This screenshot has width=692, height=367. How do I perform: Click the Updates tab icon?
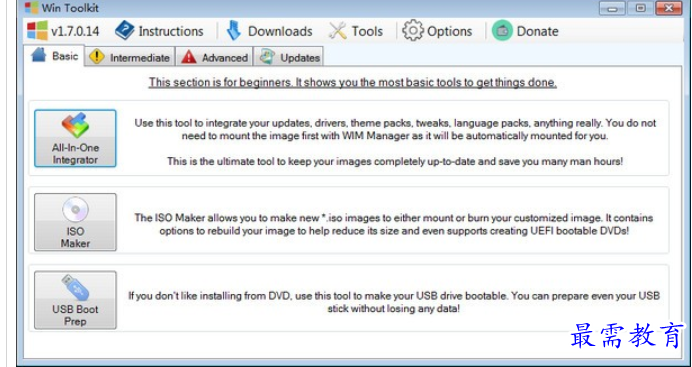[x=267, y=56]
